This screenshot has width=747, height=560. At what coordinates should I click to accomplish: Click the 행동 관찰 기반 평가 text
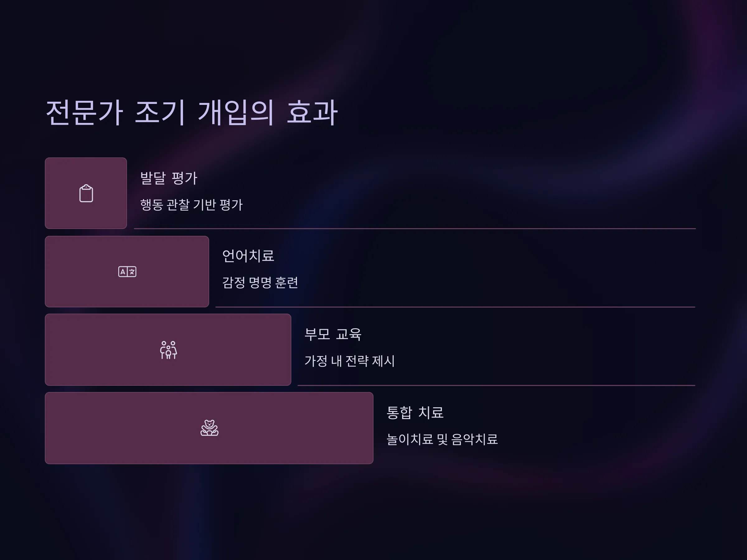click(x=191, y=205)
